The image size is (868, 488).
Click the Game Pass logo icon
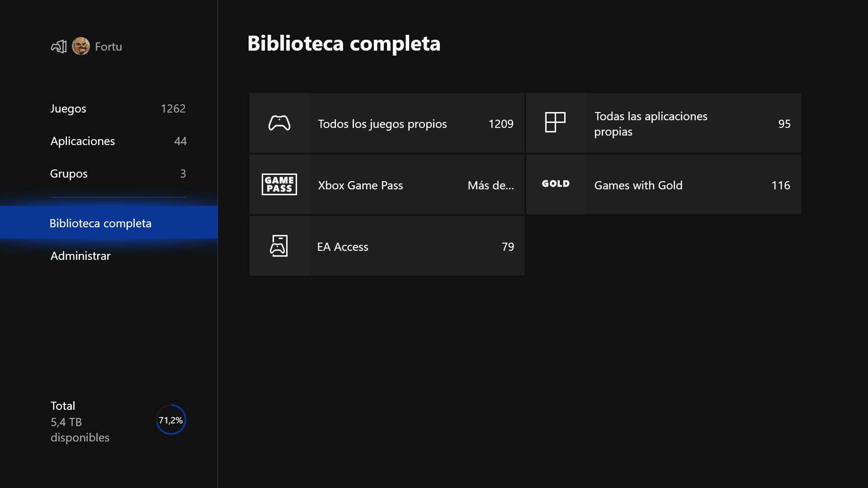[279, 184]
